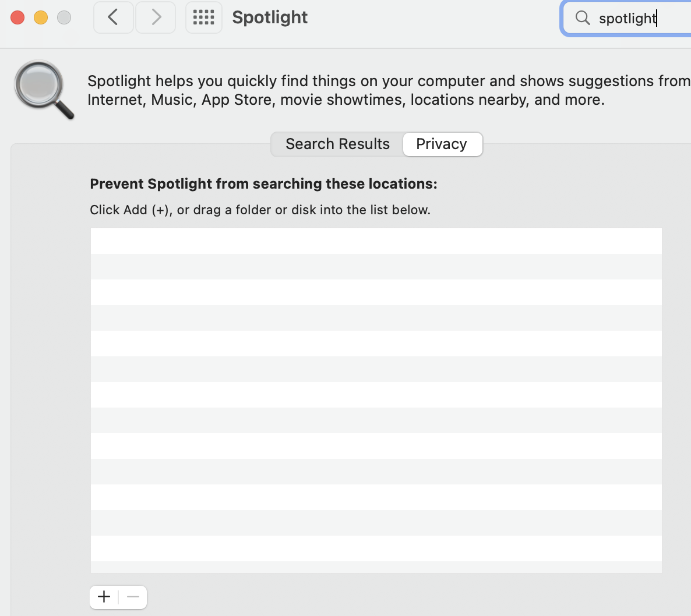The height and width of the screenshot is (616, 691).
Task: Close the Spotlight preferences window
Action: point(17,17)
